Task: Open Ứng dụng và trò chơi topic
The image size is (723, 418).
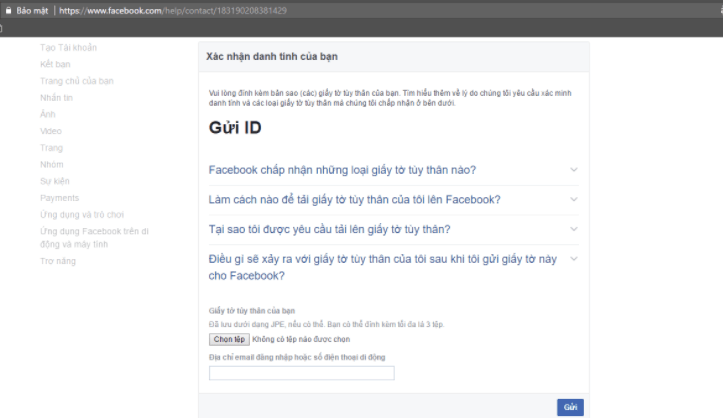Action: (x=82, y=214)
